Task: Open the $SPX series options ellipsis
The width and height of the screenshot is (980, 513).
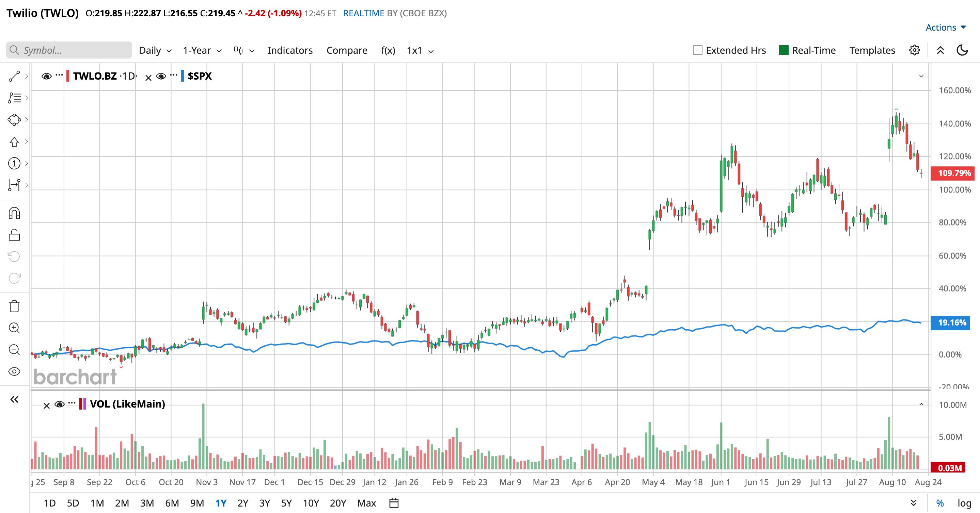Action: [173, 75]
